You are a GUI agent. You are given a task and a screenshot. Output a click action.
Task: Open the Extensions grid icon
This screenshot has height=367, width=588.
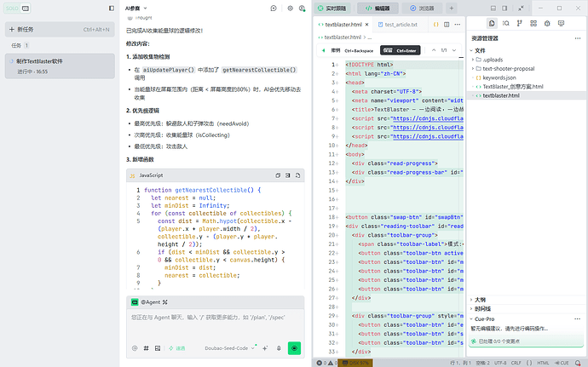(533, 23)
